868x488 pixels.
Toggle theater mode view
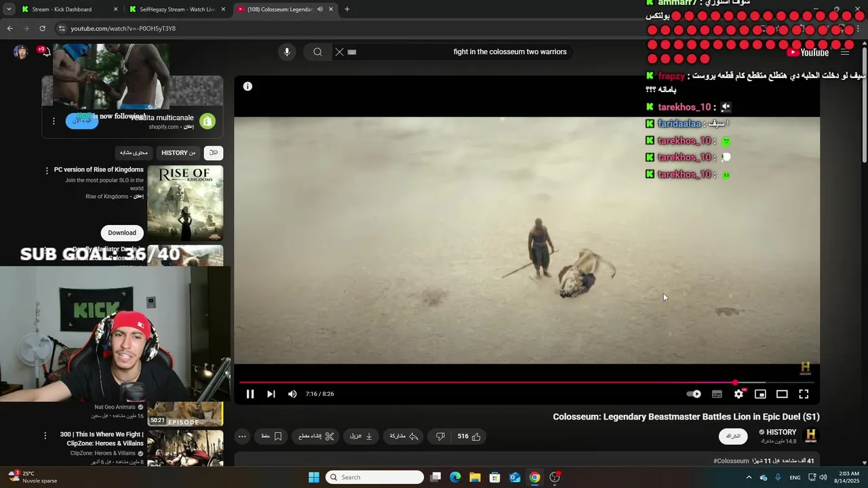tap(782, 394)
